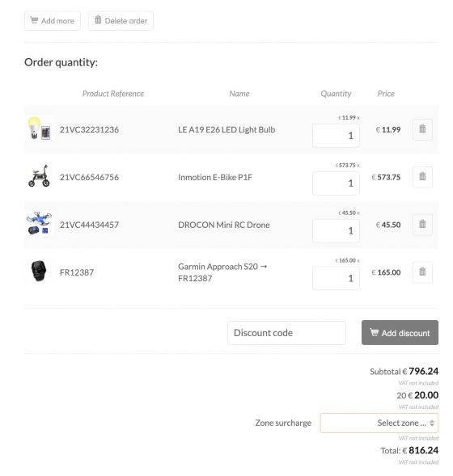This screenshot has width=453, height=476.
Task: Open the light bulb product thumbnail
Action: 39,128
